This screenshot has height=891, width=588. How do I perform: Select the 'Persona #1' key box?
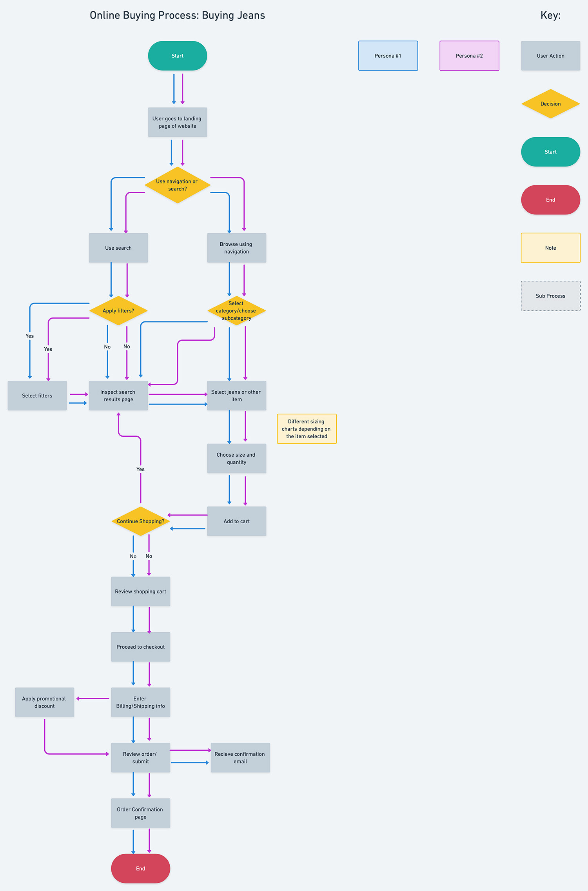point(388,56)
